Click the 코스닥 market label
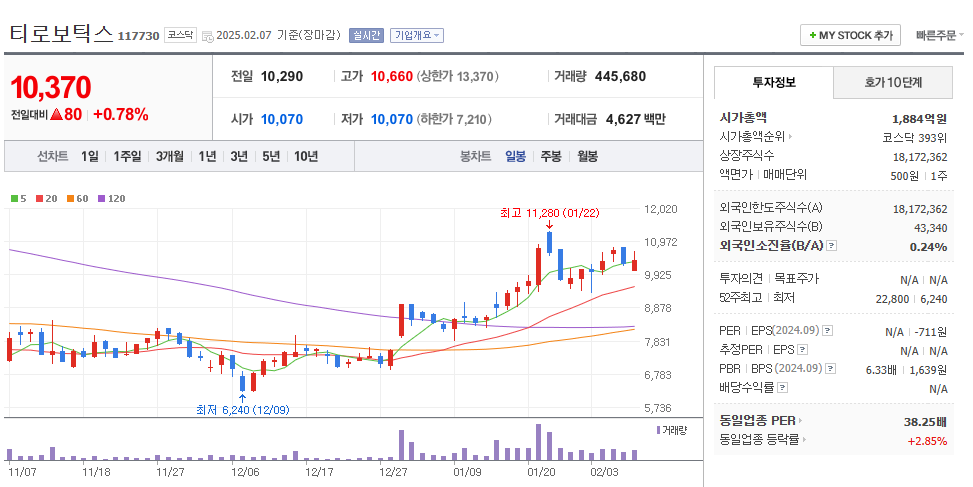This screenshot has width=973, height=487. coord(180,35)
